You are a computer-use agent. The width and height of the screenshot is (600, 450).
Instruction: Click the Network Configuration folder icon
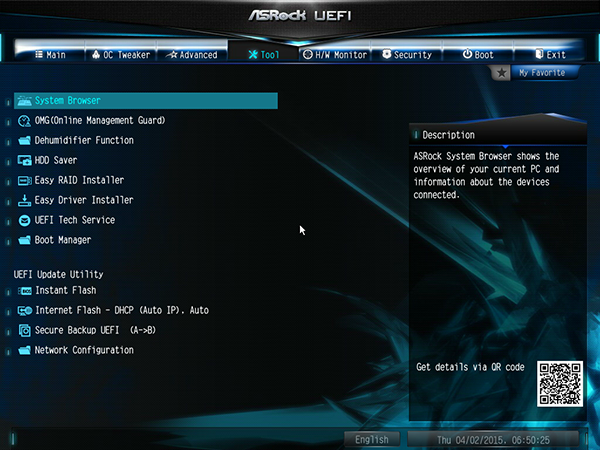tap(24, 350)
